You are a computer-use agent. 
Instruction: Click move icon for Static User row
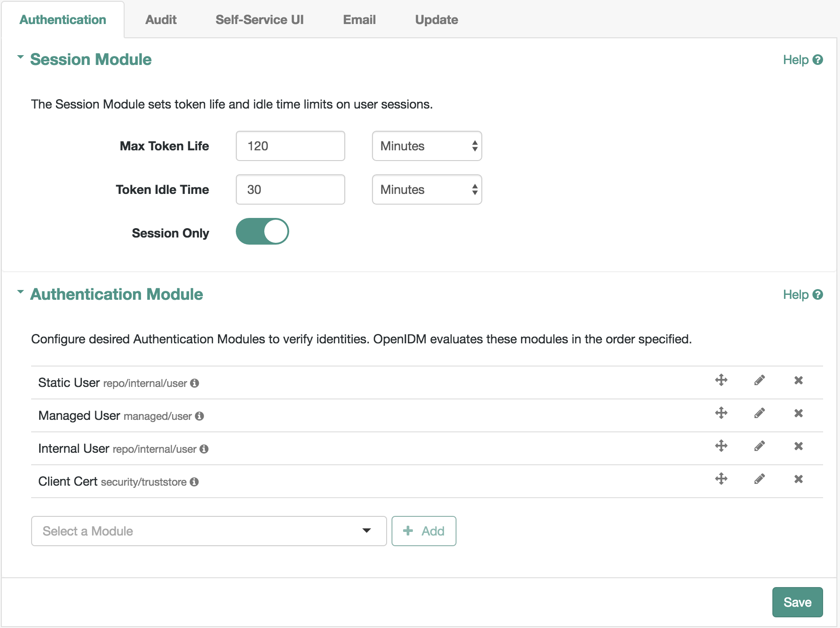[721, 380]
